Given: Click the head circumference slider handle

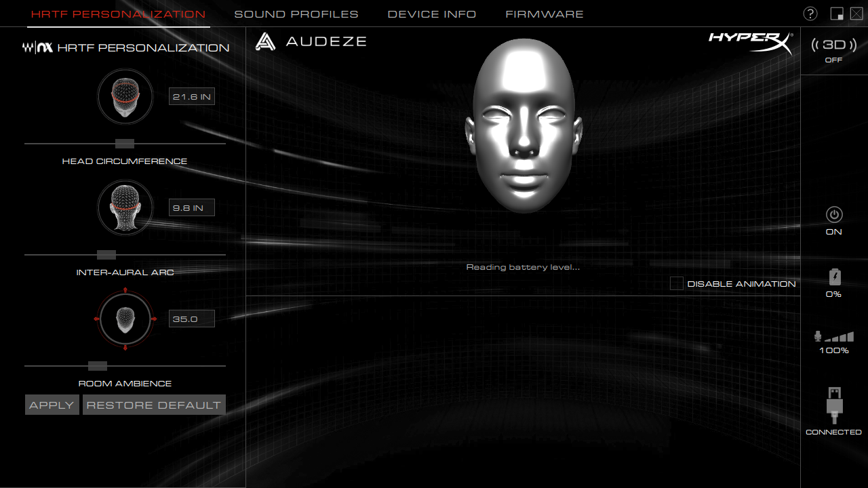Looking at the screenshot, I should coord(125,144).
